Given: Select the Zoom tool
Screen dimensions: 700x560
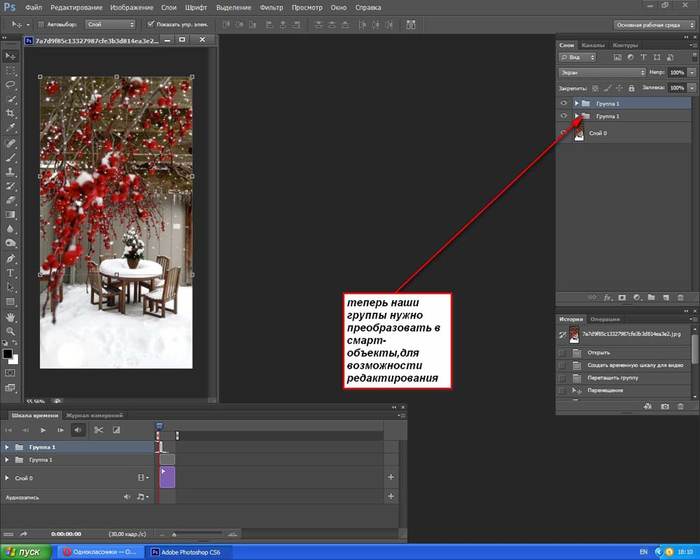Looking at the screenshot, I should 10,331.
